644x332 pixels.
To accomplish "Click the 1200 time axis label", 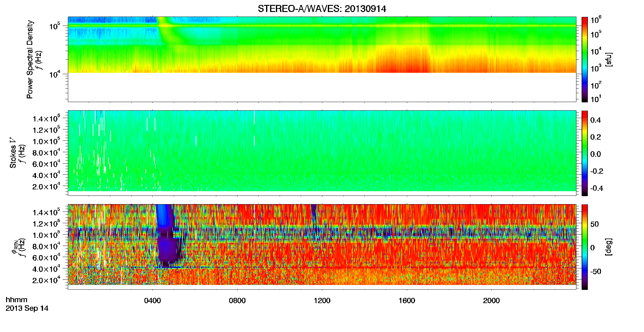I will (x=322, y=300).
